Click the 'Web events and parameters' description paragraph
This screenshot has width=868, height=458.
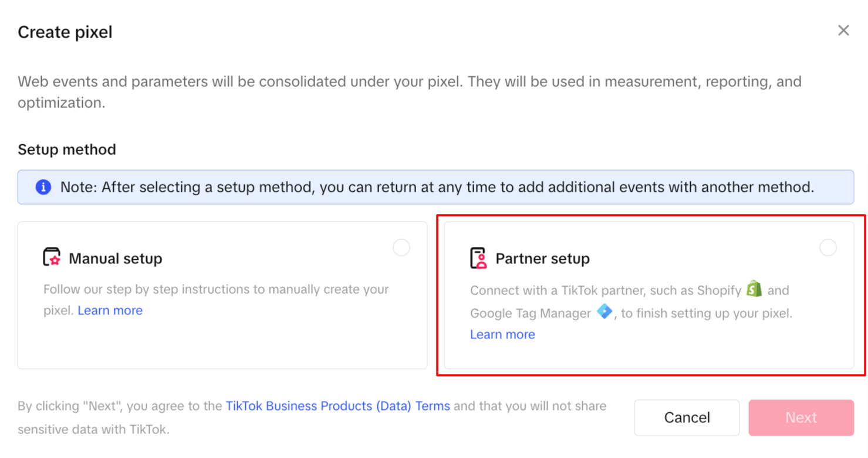click(x=410, y=92)
